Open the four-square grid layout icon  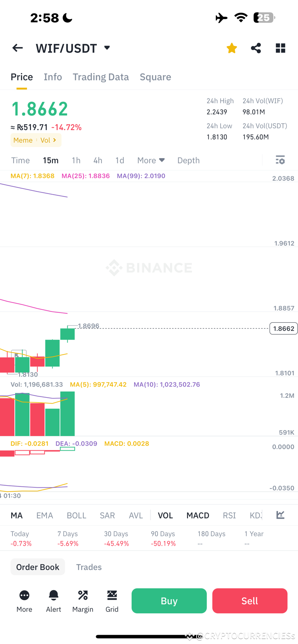(280, 48)
